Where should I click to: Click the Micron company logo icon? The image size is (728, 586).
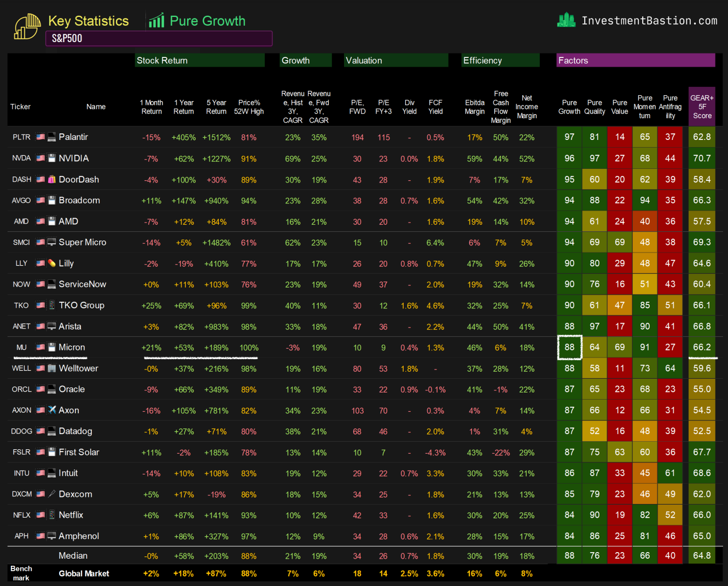pyautogui.click(x=52, y=347)
